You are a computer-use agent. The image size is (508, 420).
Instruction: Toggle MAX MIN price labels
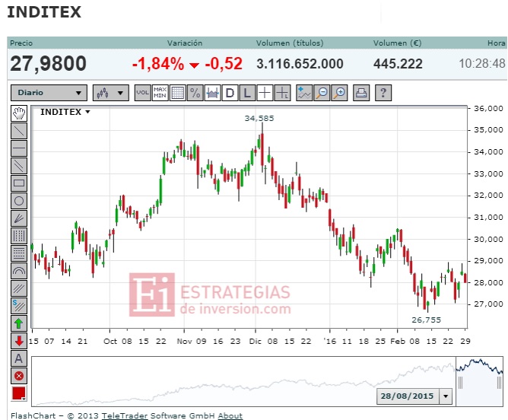pos(160,93)
